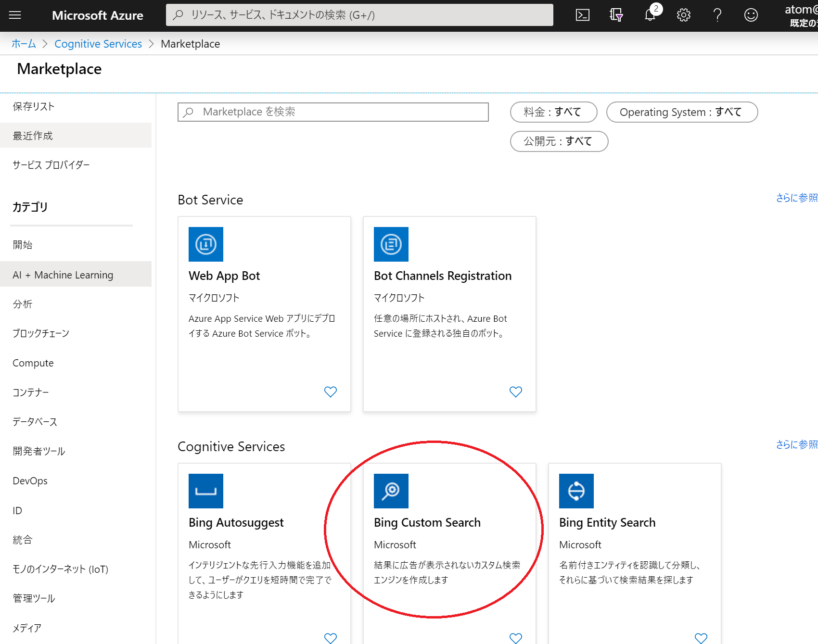Favorite Web App Bot with the heart

[x=330, y=391]
